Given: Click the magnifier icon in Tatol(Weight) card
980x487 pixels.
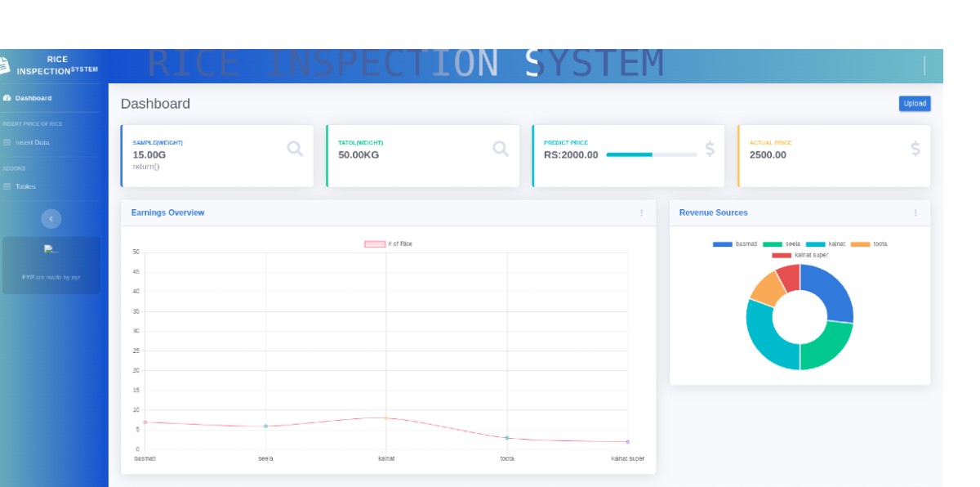Looking at the screenshot, I should pos(501,149).
